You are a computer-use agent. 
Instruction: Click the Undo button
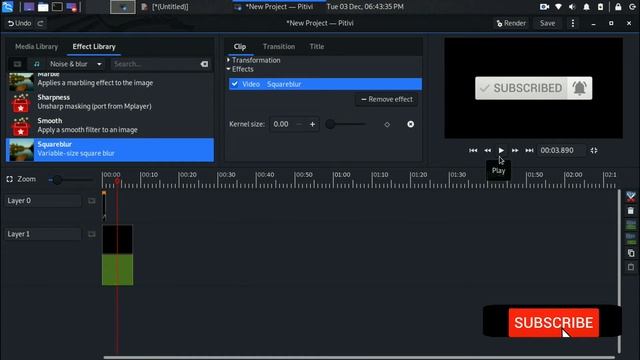(19, 23)
